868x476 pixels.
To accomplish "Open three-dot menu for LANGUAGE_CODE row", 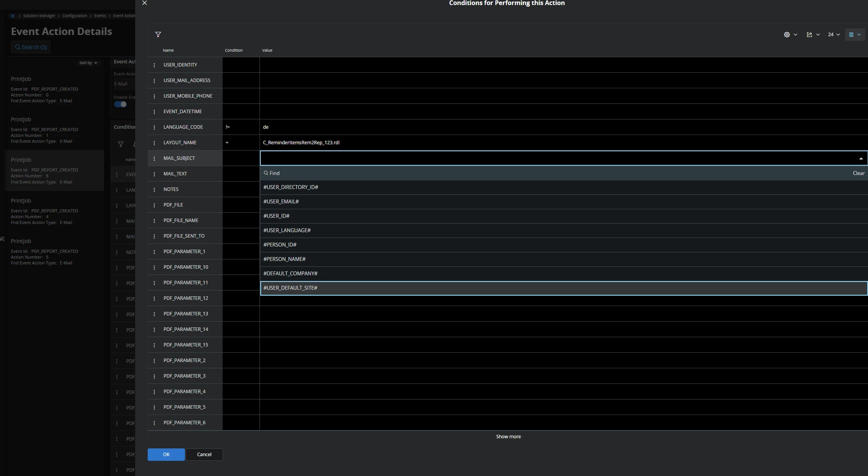I will 154,127.
